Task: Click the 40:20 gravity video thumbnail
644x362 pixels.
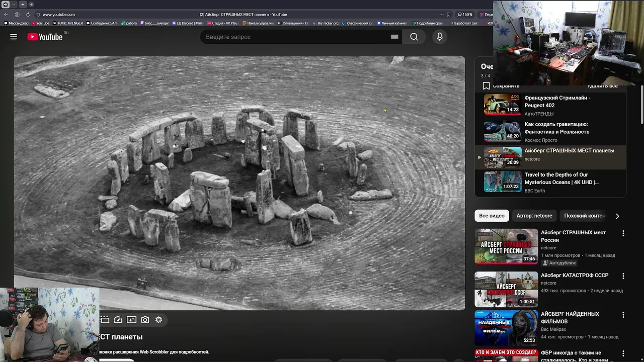Action: click(x=503, y=131)
